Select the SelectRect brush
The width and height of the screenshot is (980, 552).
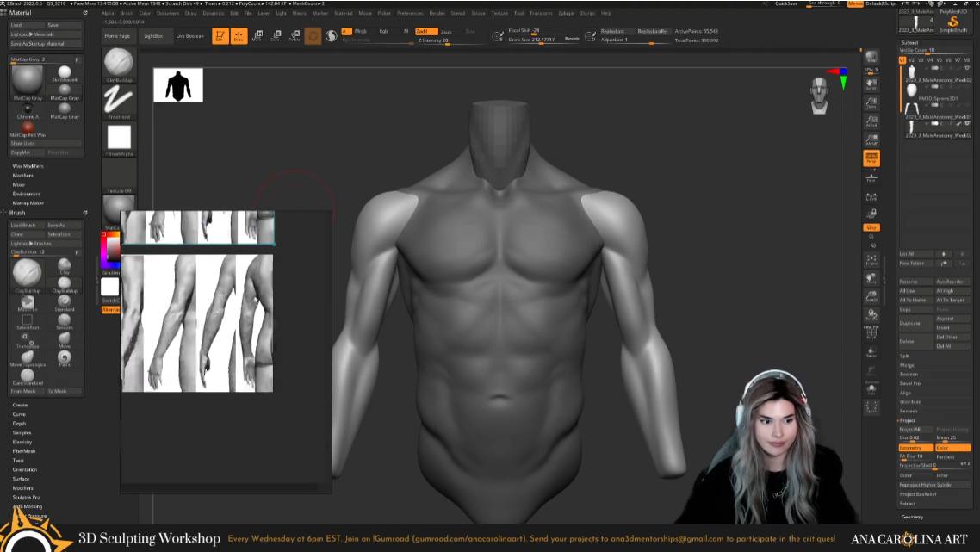[x=28, y=322]
